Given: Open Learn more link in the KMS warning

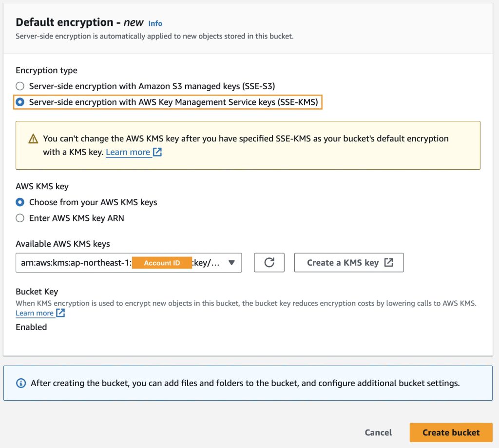Looking at the screenshot, I should (128, 152).
